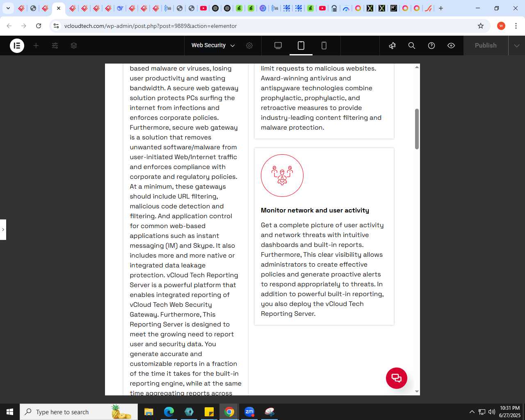This screenshot has height=420, width=525.
Task: Reload the current page
Action: tap(39, 26)
